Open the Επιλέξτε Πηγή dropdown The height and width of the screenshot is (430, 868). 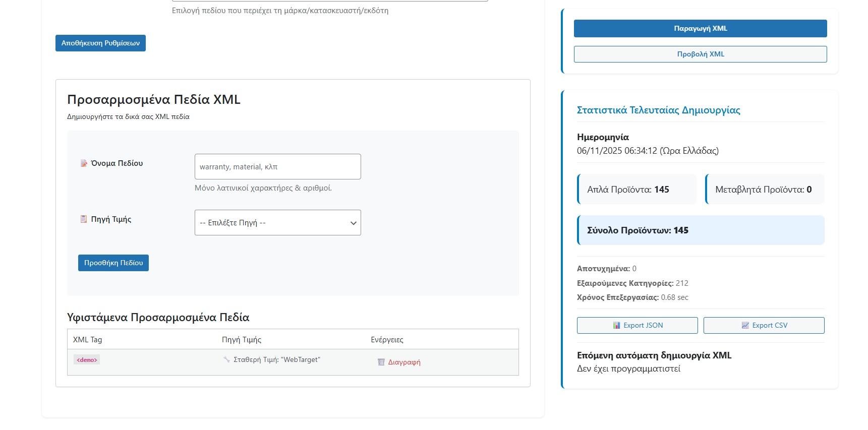coord(277,223)
